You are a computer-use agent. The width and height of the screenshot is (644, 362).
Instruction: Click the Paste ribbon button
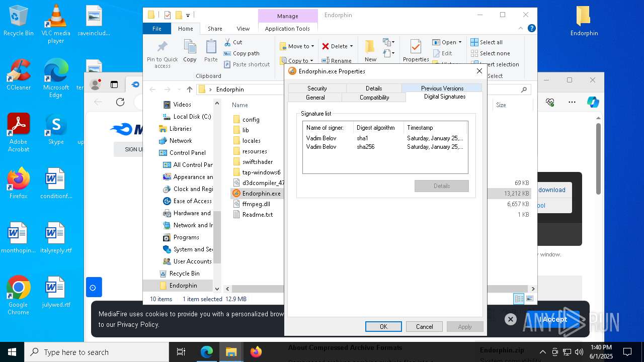[x=211, y=51]
